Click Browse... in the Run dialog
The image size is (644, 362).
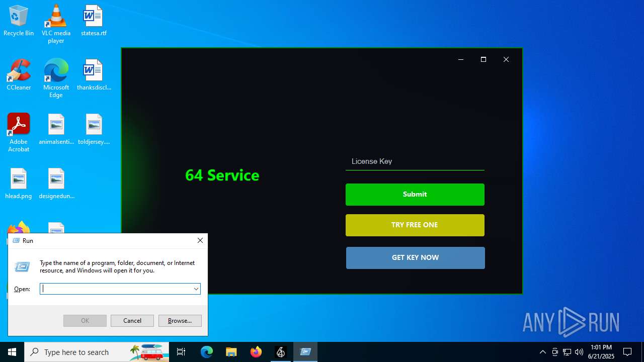point(180,321)
